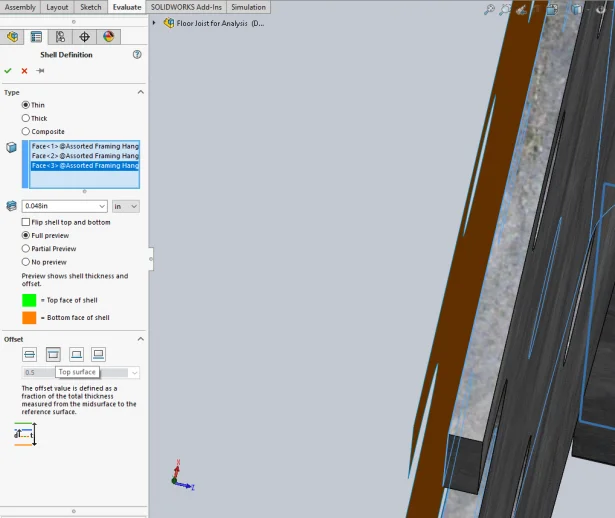Pin the Shell Definition panel with pushpin
Screen dimensions: 615x518
40,71
